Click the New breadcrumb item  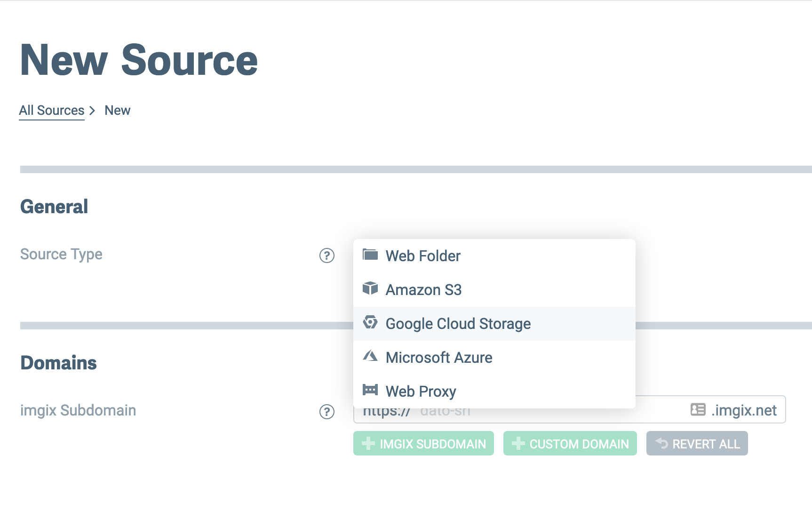point(118,111)
